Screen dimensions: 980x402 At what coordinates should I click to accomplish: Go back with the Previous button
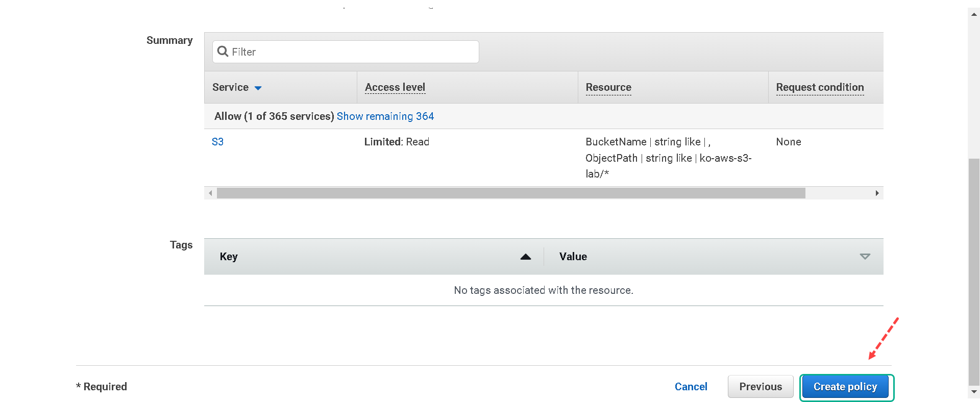pos(761,387)
